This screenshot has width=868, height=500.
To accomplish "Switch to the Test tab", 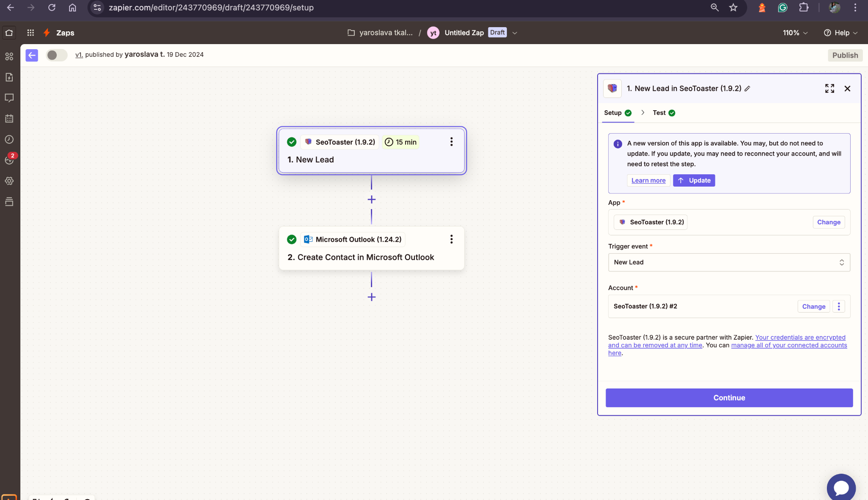I will tap(664, 113).
